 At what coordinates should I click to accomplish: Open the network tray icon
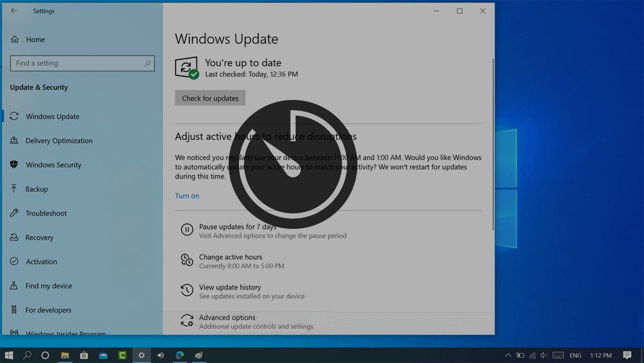533,355
